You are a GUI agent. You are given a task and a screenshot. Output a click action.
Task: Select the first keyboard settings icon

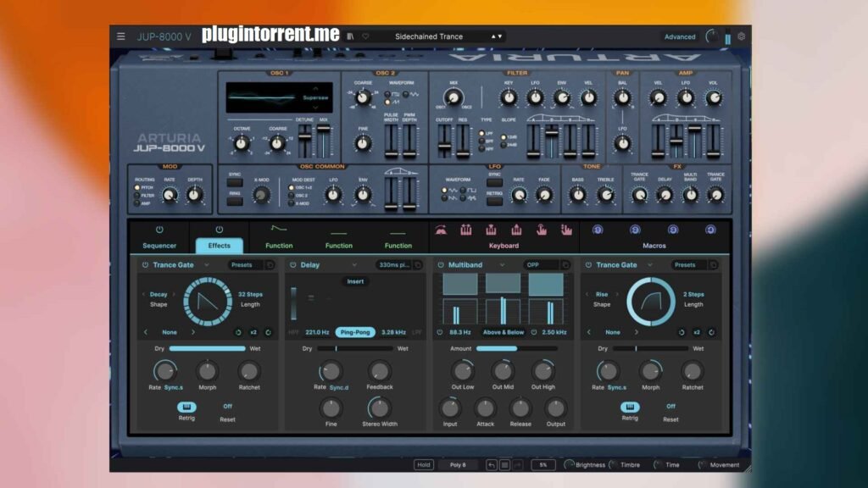441,230
